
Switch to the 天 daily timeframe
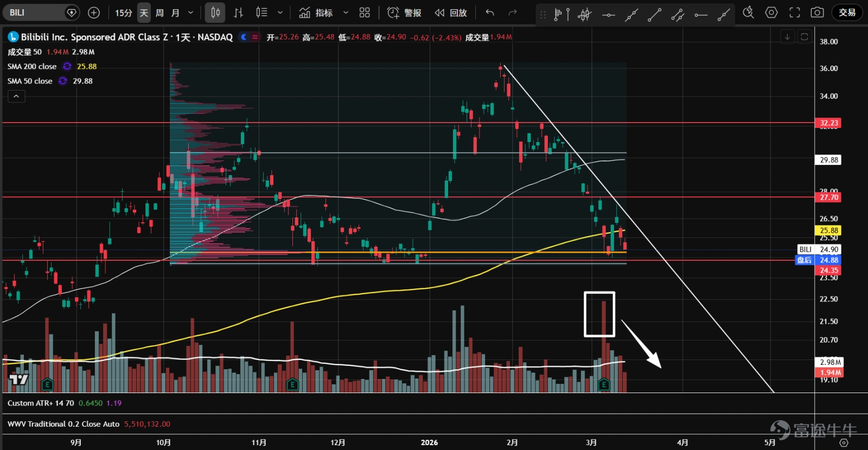click(x=144, y=12)
